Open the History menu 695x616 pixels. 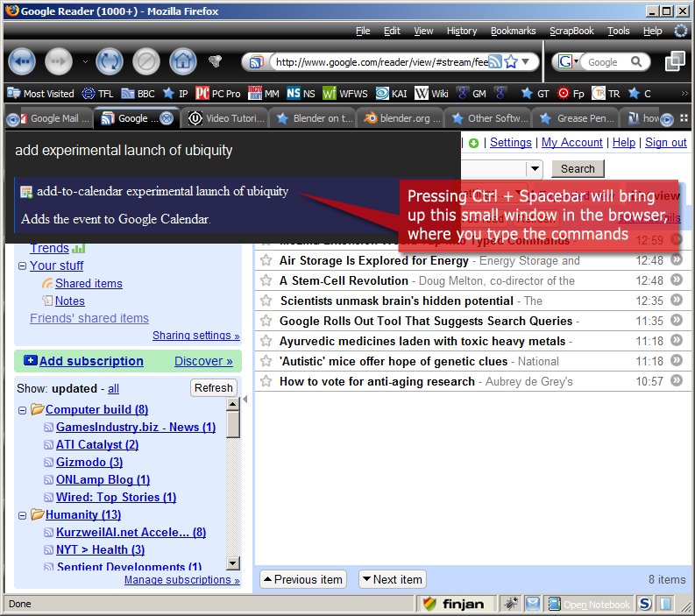pos(462,31)
